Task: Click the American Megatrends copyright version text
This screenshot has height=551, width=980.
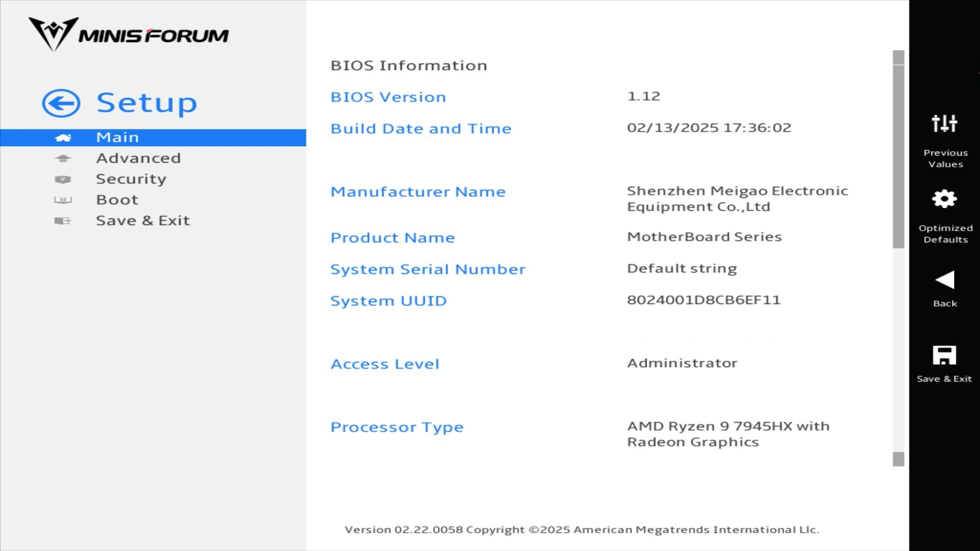Action: point(582,530)
